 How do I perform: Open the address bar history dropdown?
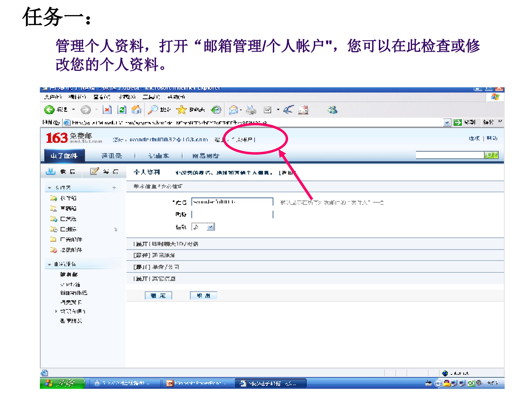(447, 122)
